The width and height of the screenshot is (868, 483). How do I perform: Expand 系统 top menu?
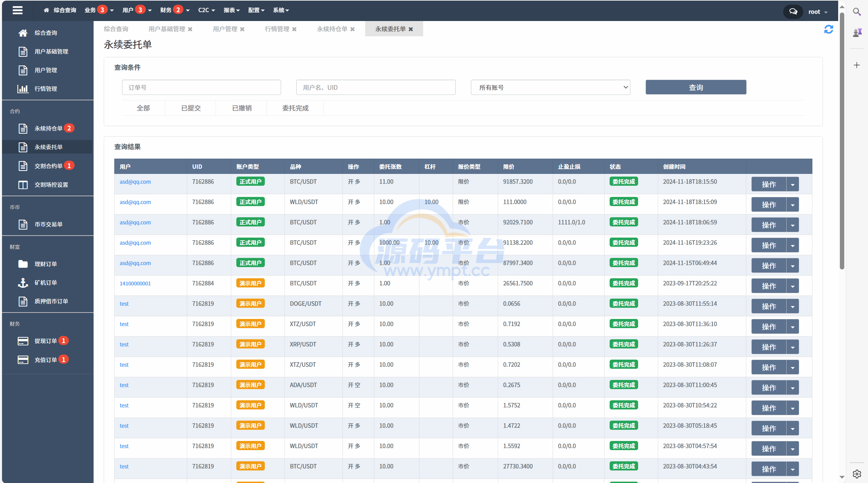click(281, 10)
